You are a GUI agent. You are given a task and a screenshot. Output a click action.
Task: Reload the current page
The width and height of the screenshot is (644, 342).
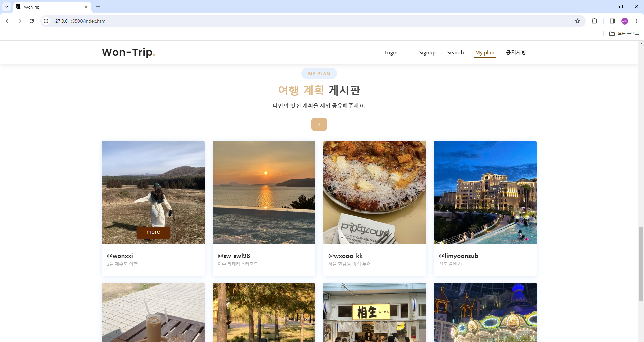pyautogui.click(x=32, y=21)
